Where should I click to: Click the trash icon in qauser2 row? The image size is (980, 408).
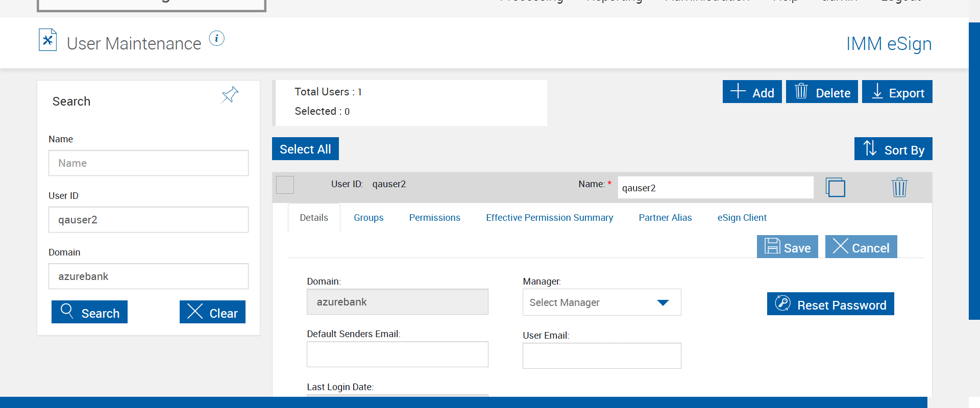tap(899, 188)
